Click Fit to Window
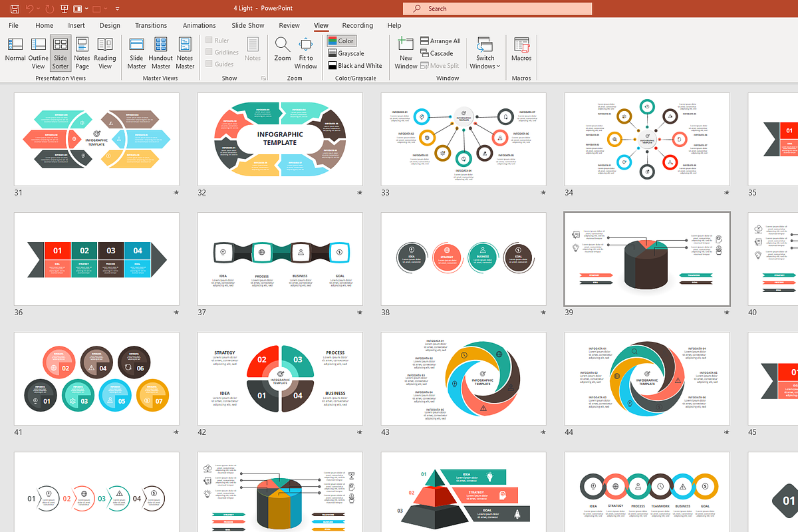Viewport: 798px width, 532px height. point(306,53)
